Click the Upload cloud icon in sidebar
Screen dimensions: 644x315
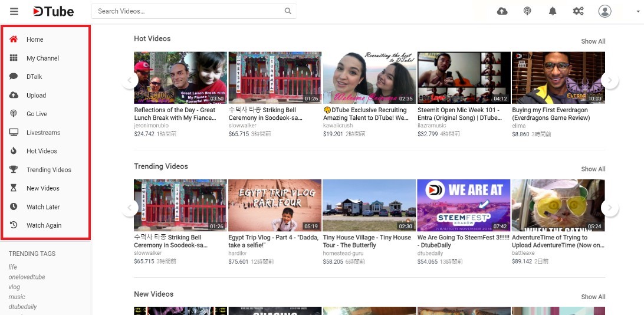click(x=14, y=96)
